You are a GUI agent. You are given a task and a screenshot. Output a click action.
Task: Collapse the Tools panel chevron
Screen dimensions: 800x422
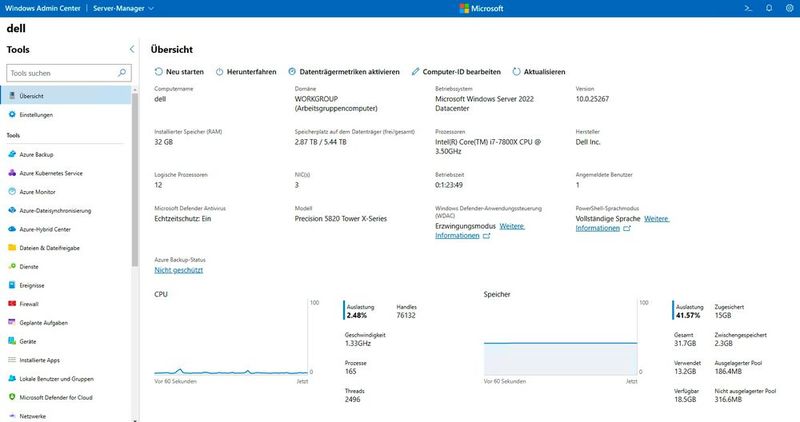click(x=132, y=49)
